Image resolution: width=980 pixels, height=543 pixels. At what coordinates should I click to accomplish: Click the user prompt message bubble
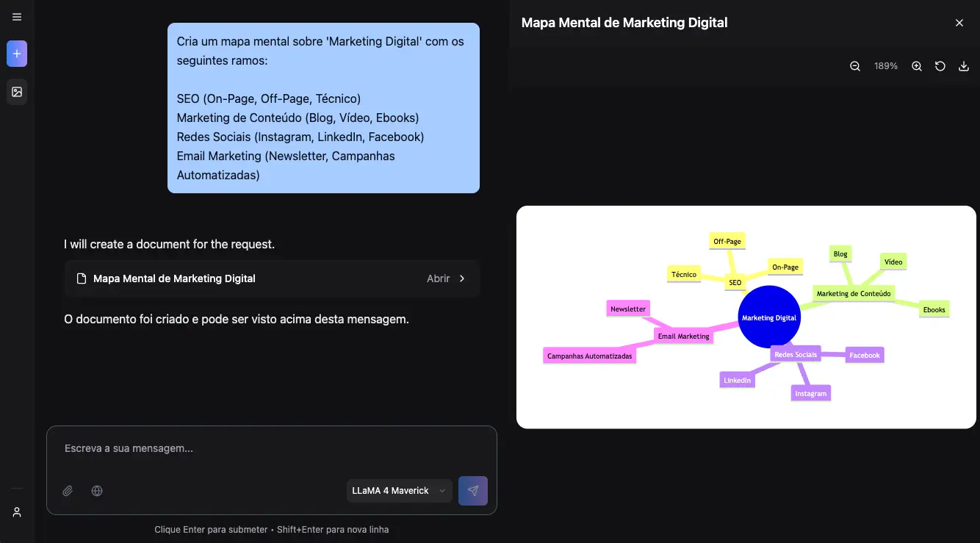click(x=323, y=108)
